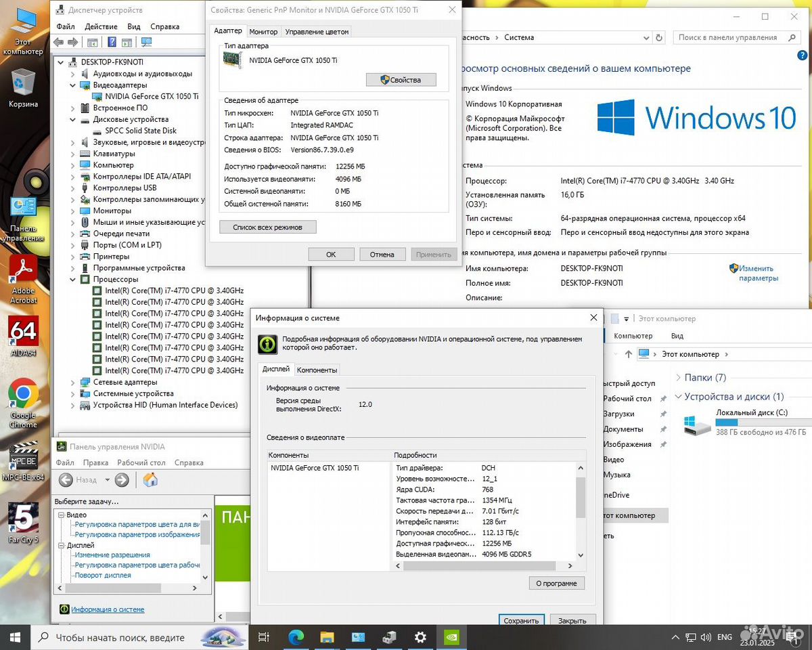Select SPCC Solid State Disk in Device Manager

141,131
